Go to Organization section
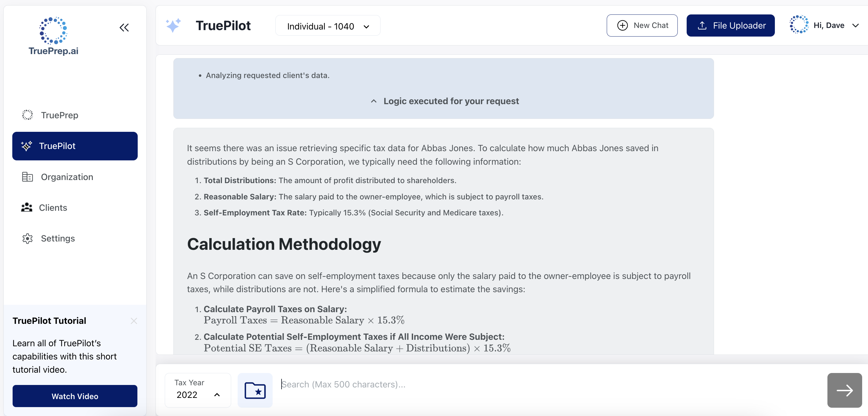Image resolution: width=868 pixels, height=416 pixels. 75,177
